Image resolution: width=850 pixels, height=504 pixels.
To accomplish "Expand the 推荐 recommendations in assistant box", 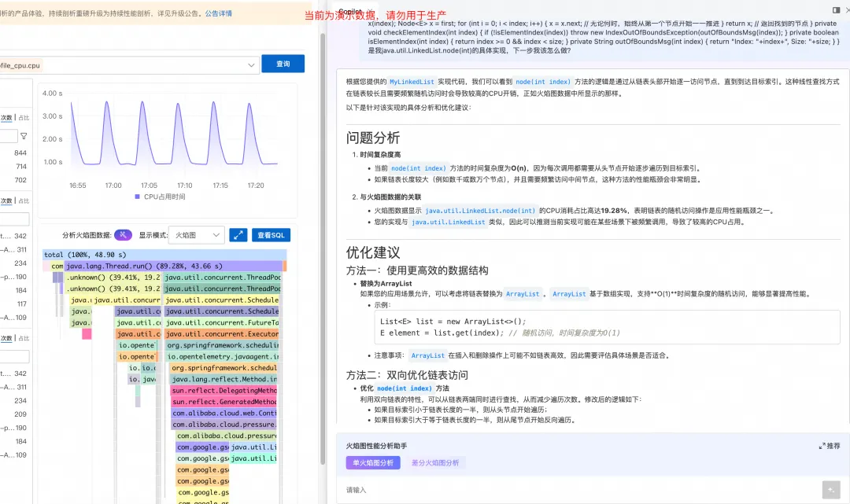I will (830, 446).
